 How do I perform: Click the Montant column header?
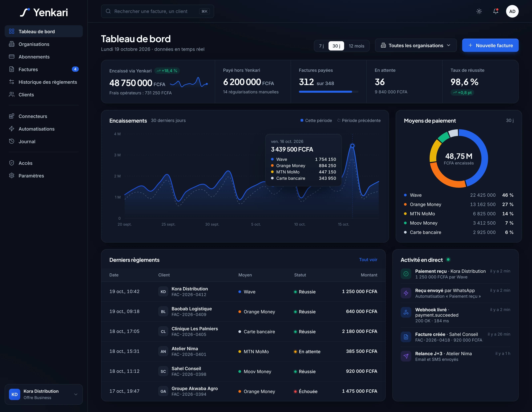[x=369, y=275]
